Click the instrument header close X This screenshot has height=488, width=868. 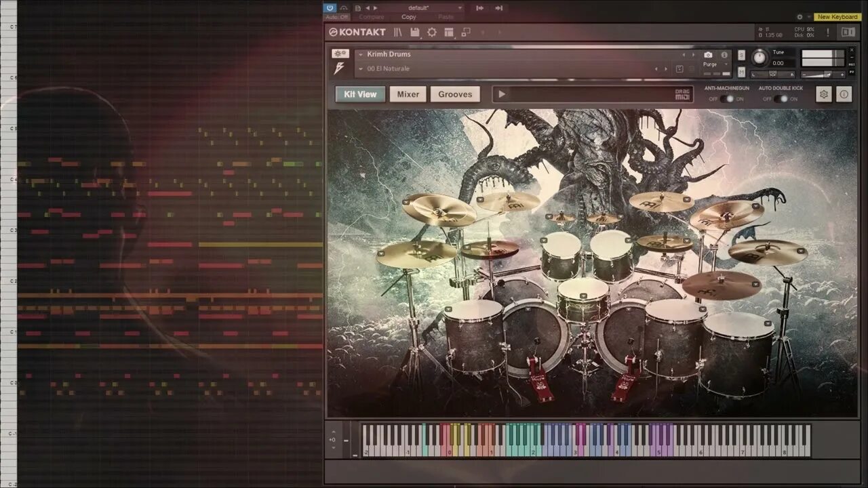[x=852, y=49]
